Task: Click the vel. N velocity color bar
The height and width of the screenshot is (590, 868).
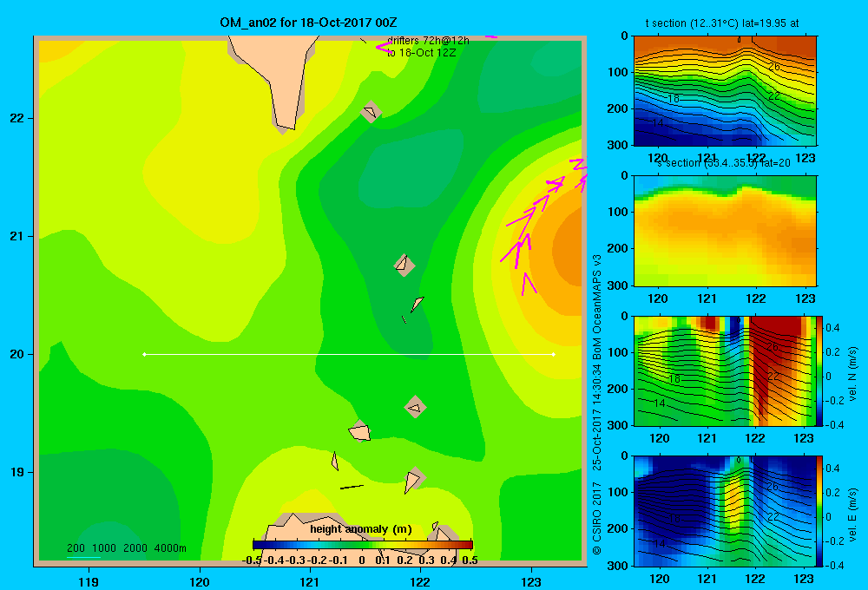Action: [x=820, y=370]
